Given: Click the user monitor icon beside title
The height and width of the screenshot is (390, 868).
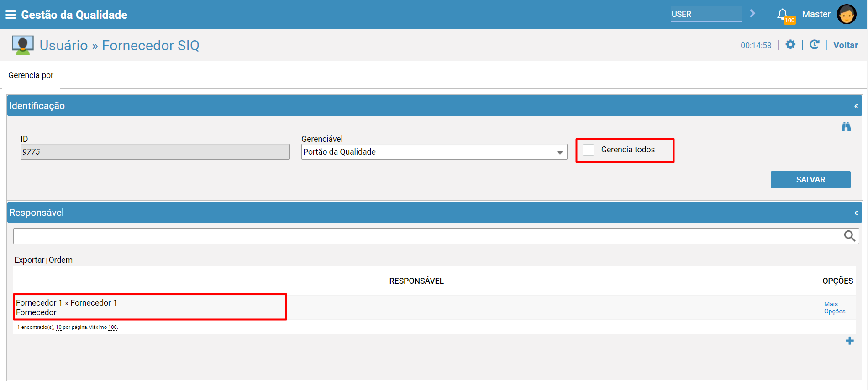Looking at the screenshot, I should (22, 45).
